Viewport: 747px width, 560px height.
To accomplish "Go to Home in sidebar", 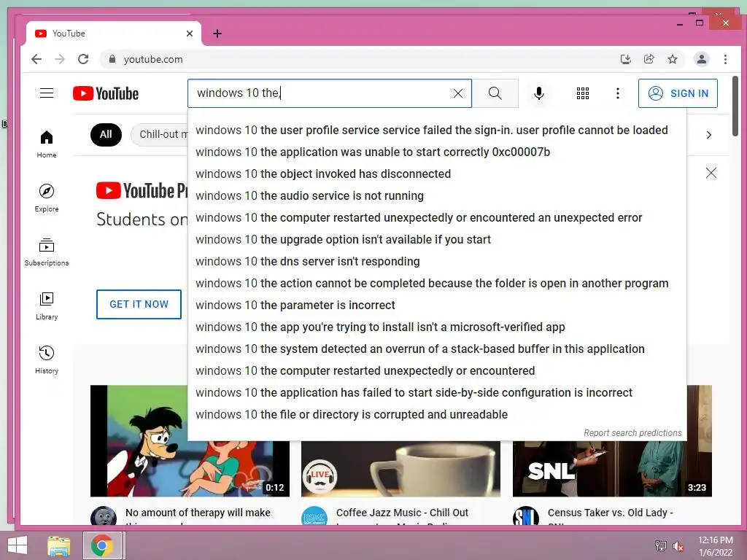I will coord(47,144).
